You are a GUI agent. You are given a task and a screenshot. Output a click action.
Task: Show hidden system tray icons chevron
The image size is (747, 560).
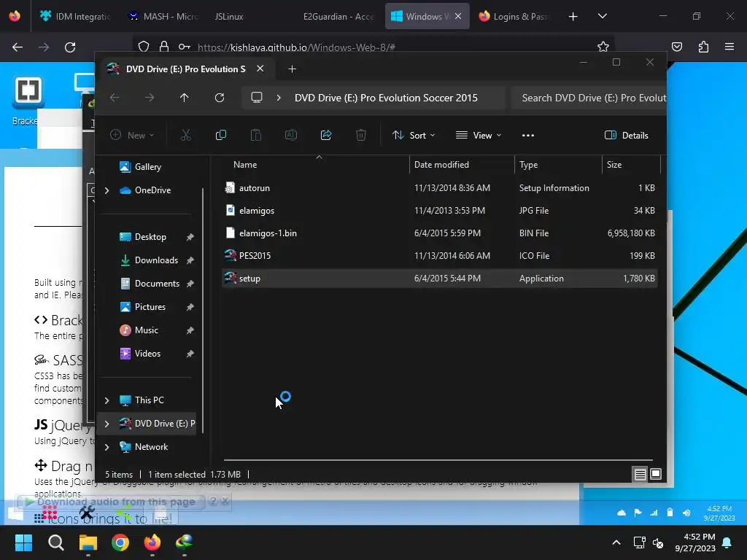[x=616, y=542]
